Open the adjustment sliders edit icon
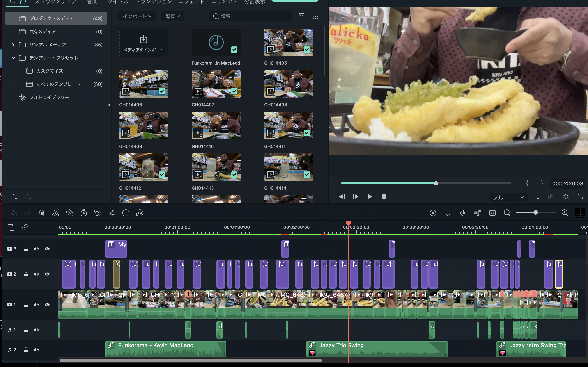588x367 pixels. 112,213
